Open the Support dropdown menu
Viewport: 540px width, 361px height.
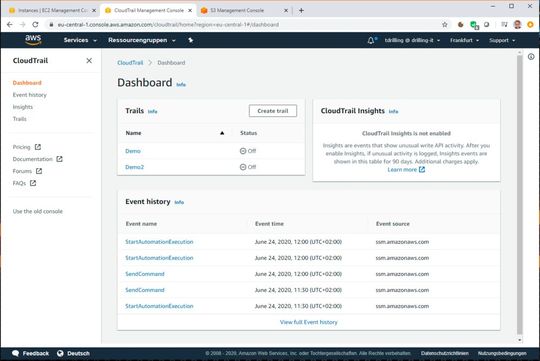pos(502,40)
